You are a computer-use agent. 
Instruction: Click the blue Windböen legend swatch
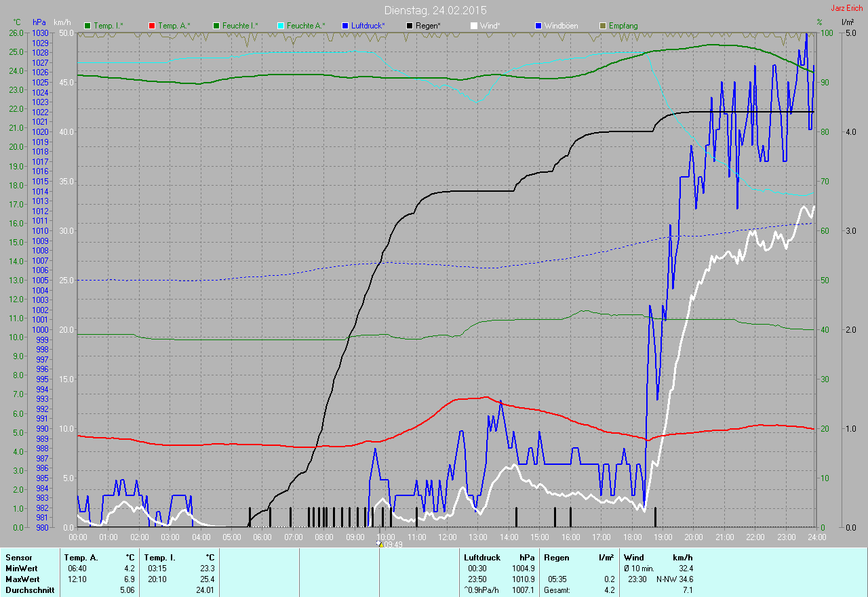(539, 26)
